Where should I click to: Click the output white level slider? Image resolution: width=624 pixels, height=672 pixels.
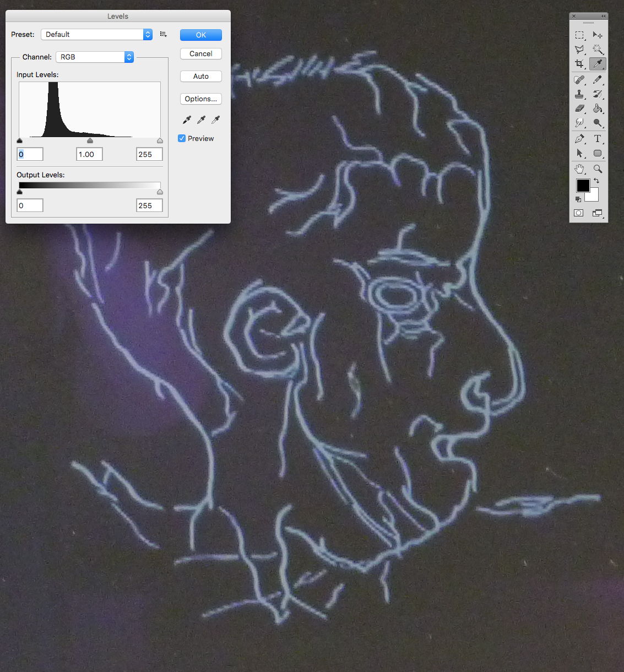(x=160, y=192)
